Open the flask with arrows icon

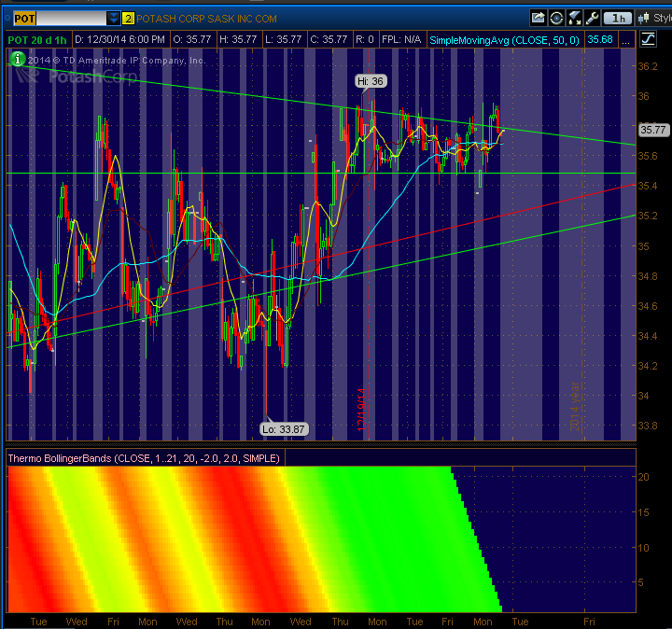coord(574,18)
